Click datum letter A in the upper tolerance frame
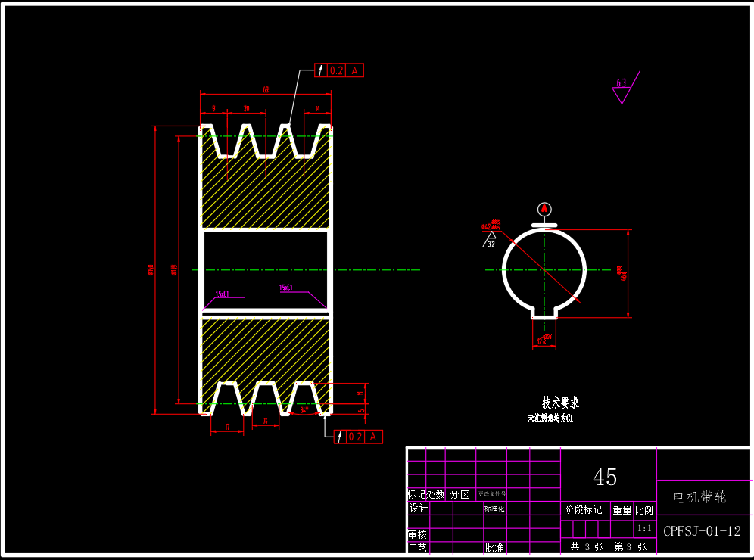754x560 pixels. [x=354, y=70]
